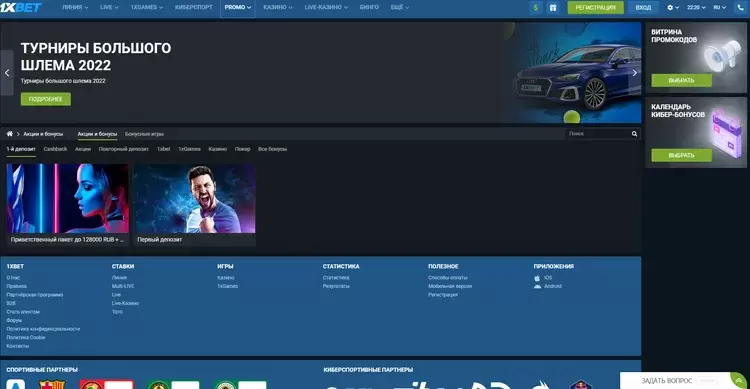Select the 1xbet bonus tab
The width and height of the screenshot is (750, 389).
(x=164, y=149)
